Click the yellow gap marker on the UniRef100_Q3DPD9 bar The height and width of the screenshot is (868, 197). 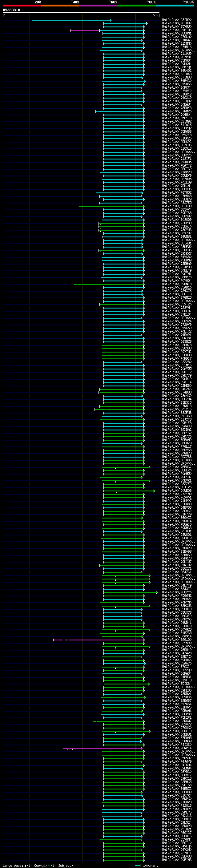click(x=100, y=224)
